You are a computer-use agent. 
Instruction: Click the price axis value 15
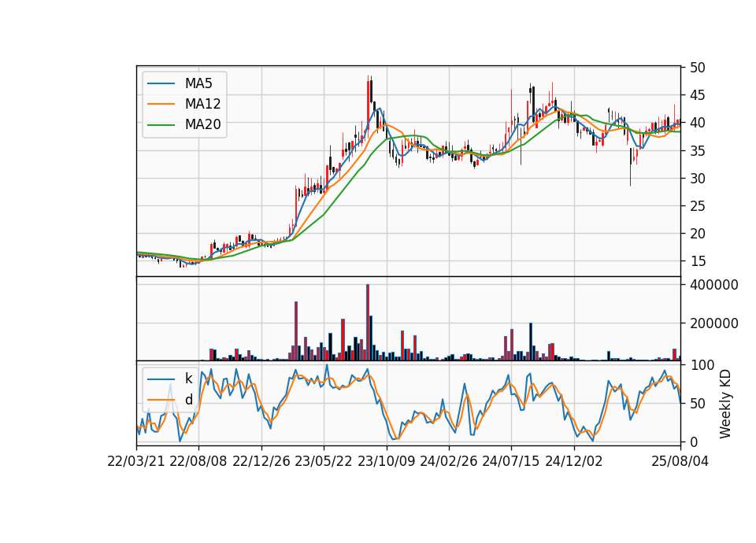click(698, 261)
